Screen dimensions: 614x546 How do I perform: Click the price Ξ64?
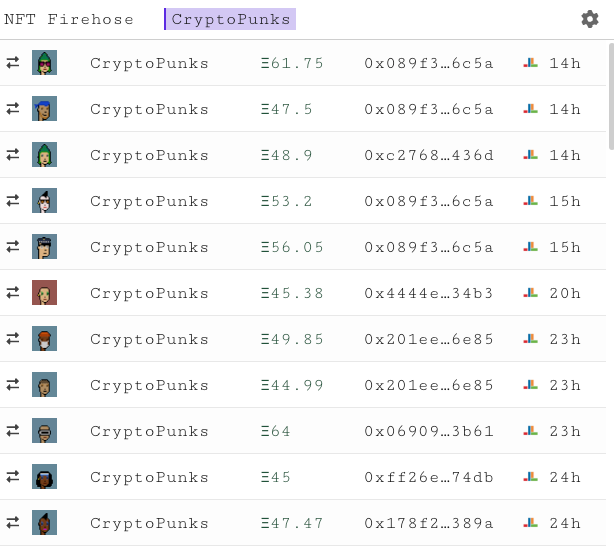pos(276,431)
